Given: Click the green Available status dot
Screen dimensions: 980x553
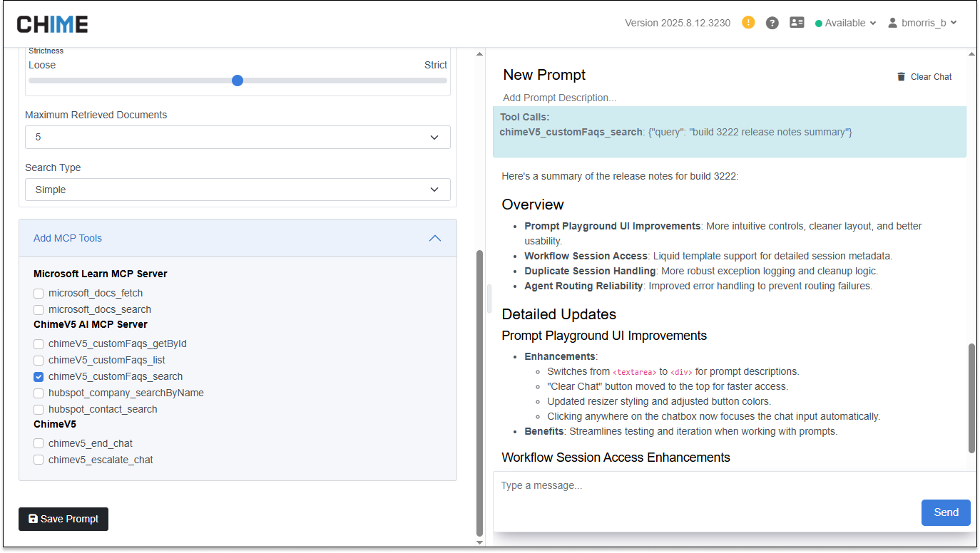Looking at the screenshot, I should coord(819,24).
